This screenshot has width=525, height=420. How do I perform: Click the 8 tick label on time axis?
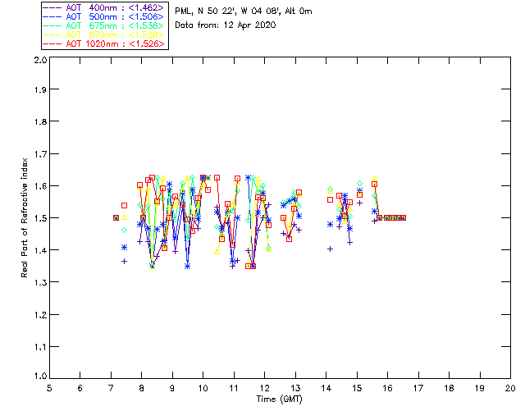[142, 388]
